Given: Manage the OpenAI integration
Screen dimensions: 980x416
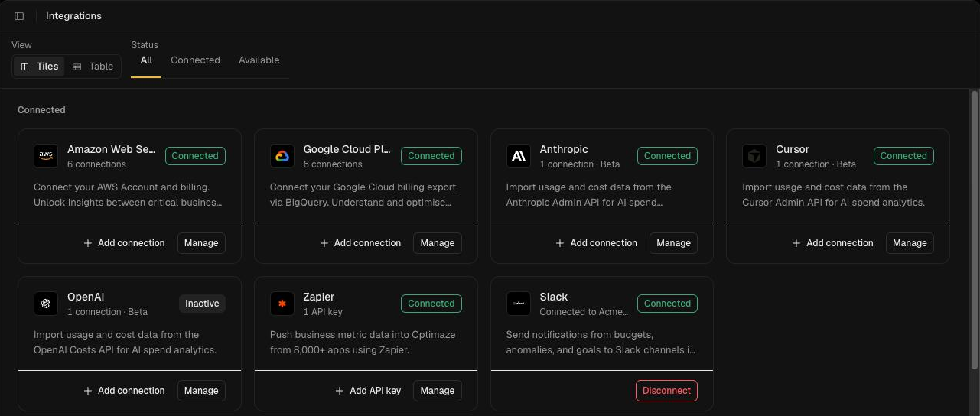Looking at the screenshot, I should click(x=201, y=391).
